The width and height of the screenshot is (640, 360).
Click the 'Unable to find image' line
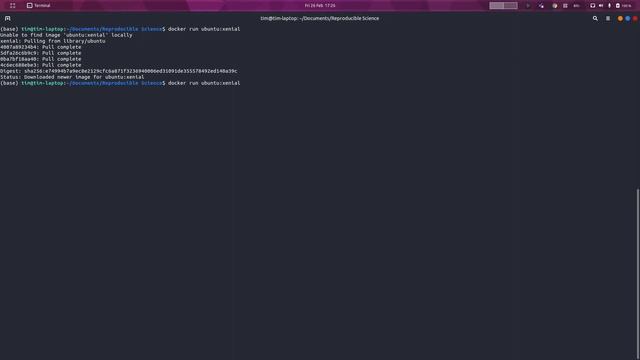click(x=66, y=35)
